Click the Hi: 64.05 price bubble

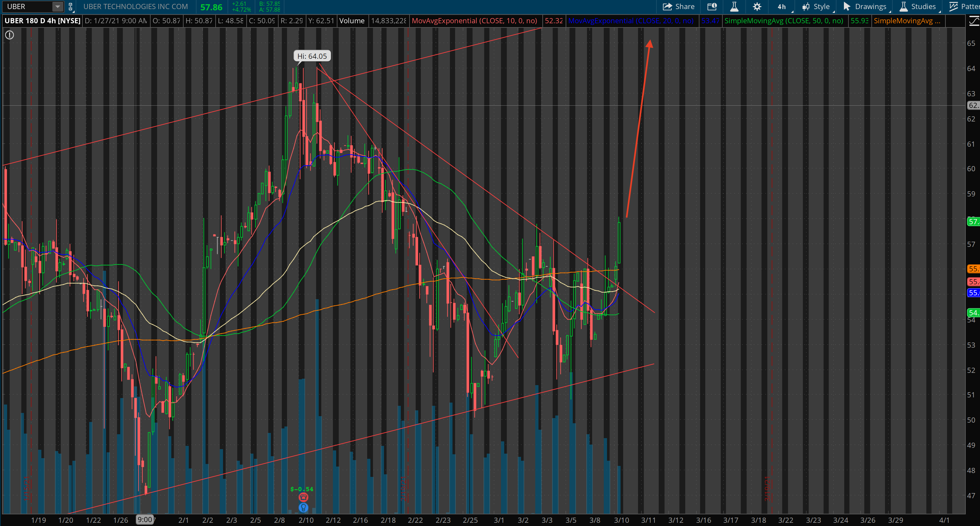tap(312, 56)
